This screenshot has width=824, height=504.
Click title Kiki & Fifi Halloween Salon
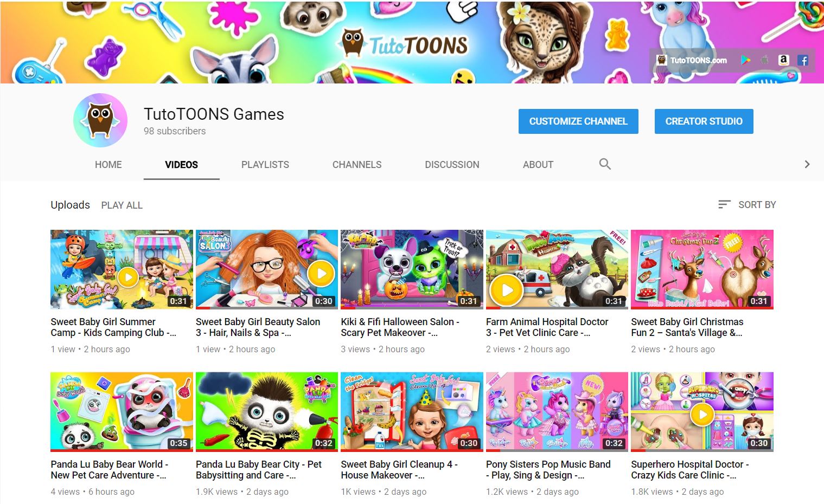pyautogui.click(x=400, y=327)
